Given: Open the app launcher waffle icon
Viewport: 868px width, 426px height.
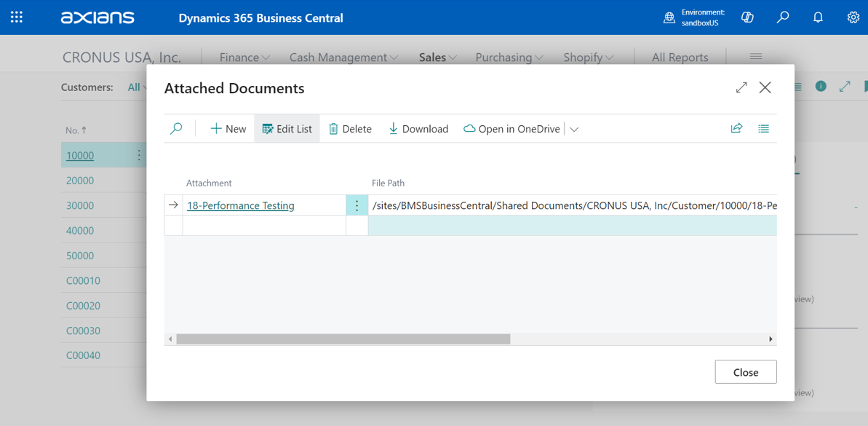Looking at the screenshot, I should [17, 17].
